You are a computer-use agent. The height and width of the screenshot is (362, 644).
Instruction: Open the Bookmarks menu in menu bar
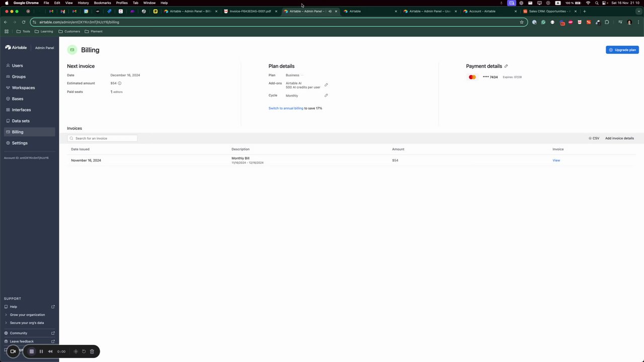pyautogui.click(x=102, y=3)
